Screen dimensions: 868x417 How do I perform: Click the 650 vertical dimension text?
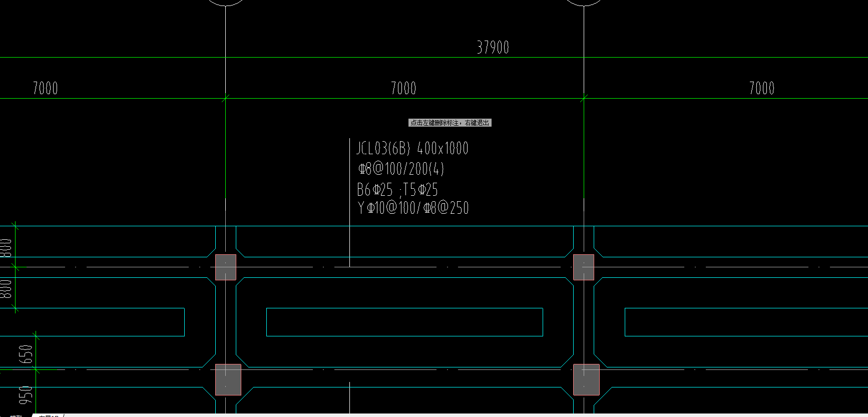(x=26, y=354)
